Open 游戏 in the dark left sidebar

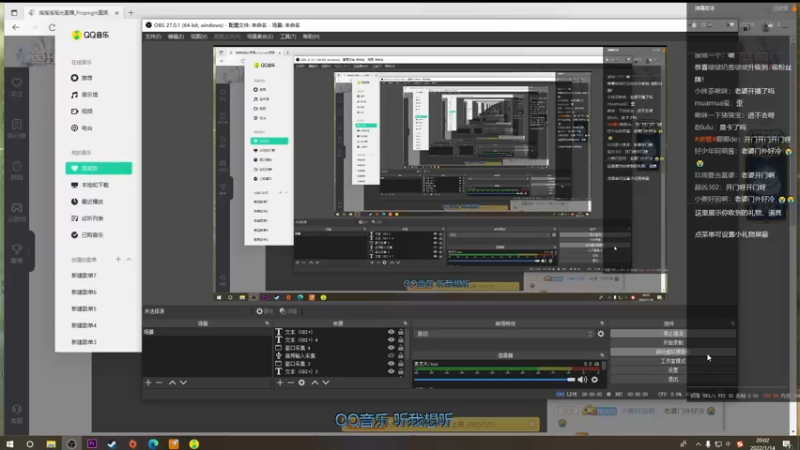[17, 170]
